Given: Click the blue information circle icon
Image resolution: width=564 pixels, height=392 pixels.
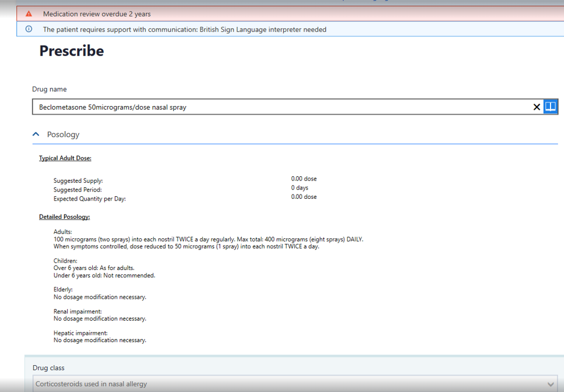Looking at the screenshot, I should point(29,29).
